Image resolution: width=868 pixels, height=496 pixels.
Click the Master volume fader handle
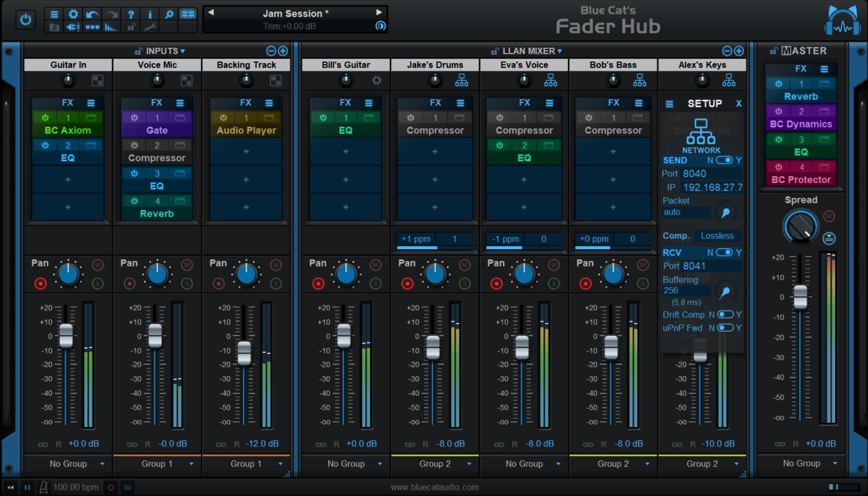click(x=800, y=297)
